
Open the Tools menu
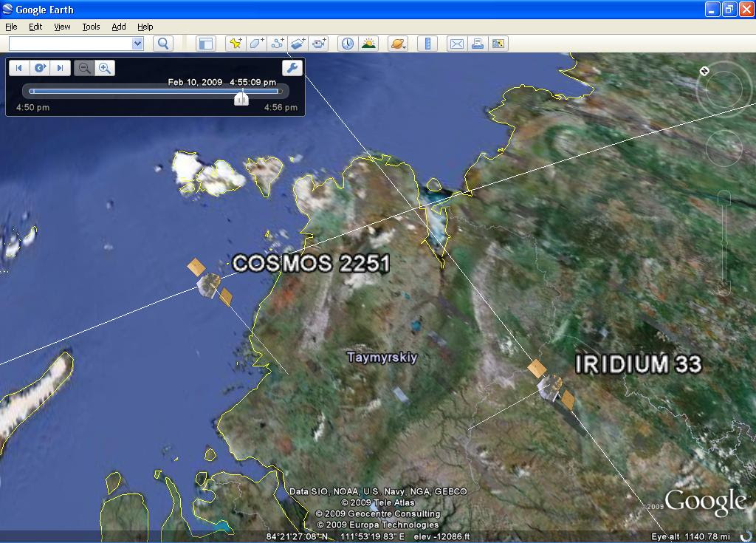click(91, 27)
